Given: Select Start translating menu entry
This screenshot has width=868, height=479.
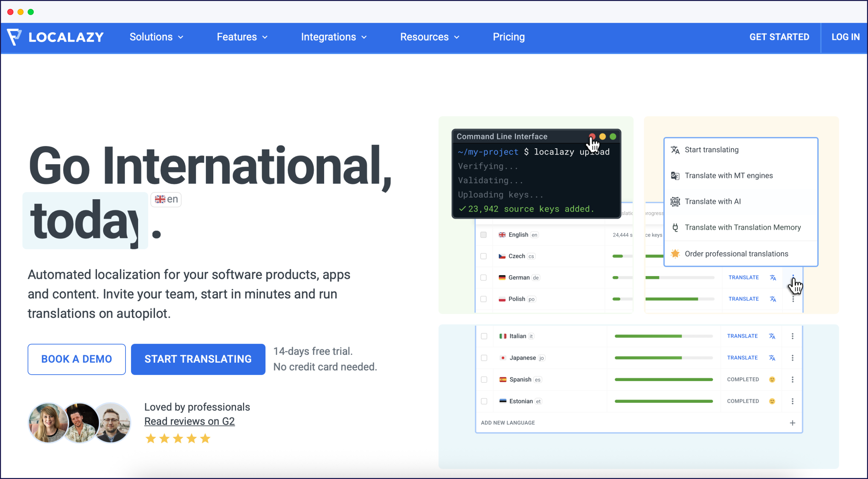Looking at the screenshot, I should coord(741,150).
